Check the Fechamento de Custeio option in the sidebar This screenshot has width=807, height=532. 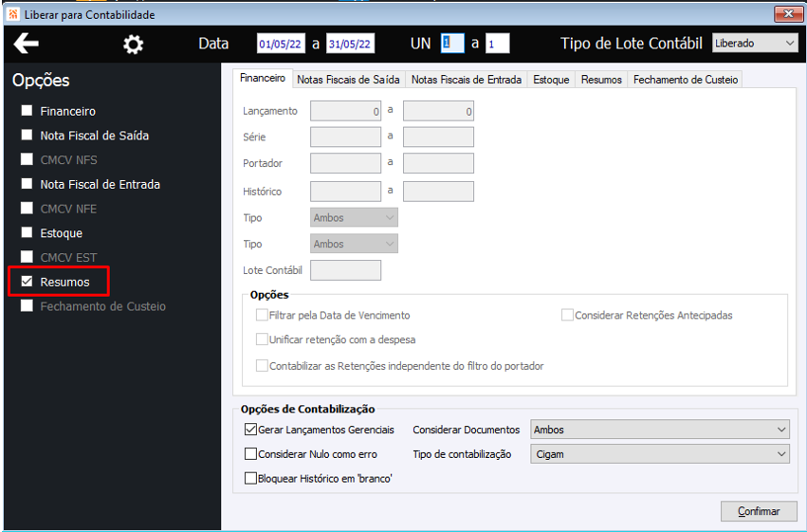click(x=27, y=306)
